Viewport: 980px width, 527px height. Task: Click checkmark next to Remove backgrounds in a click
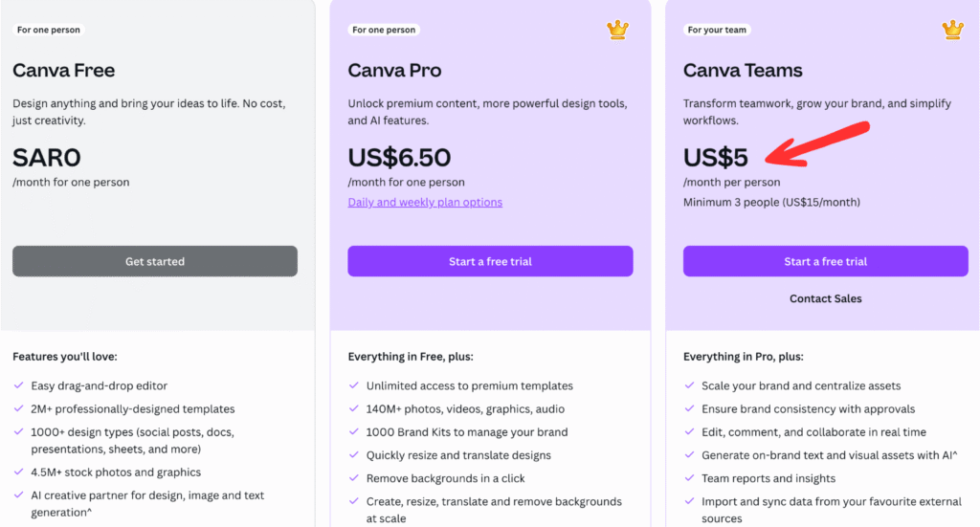354,478
